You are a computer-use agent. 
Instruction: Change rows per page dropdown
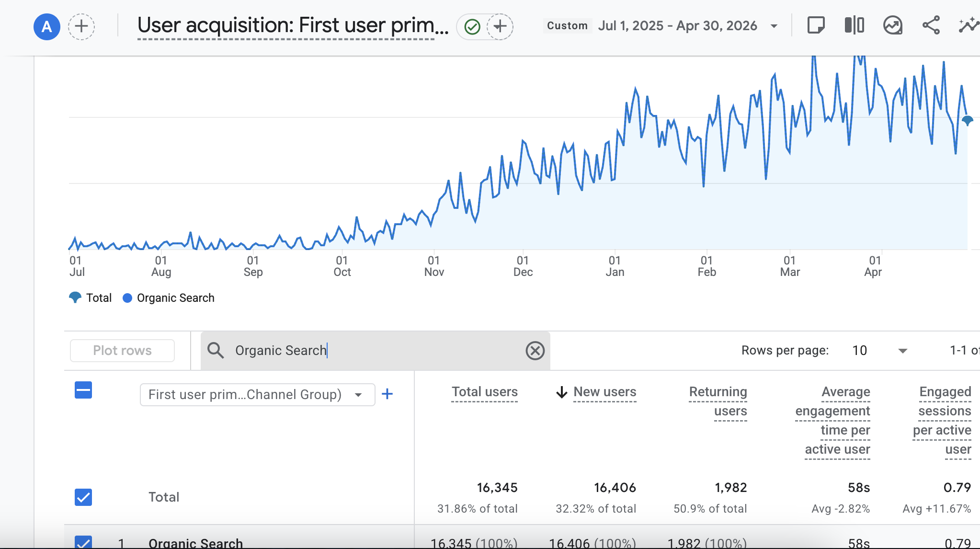[879, 351]
